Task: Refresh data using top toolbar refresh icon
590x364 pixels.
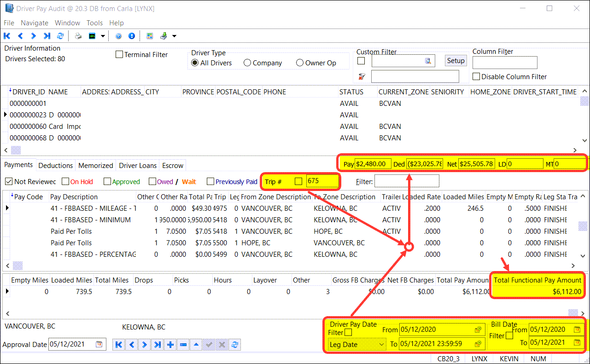Action: 60,36
